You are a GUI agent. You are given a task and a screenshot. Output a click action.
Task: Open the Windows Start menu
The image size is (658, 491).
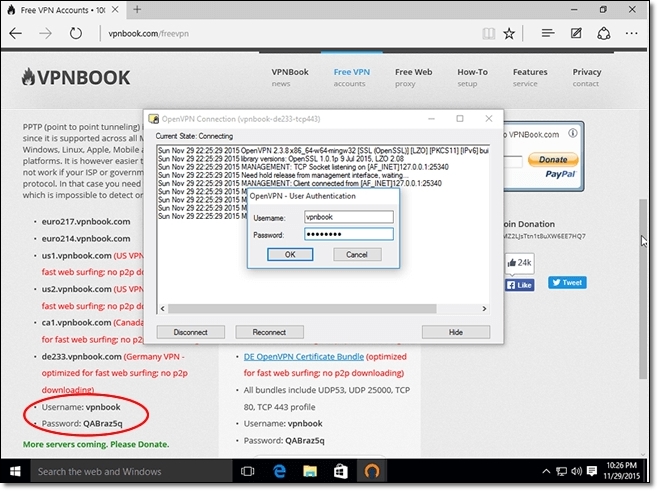tap(15, 471)
